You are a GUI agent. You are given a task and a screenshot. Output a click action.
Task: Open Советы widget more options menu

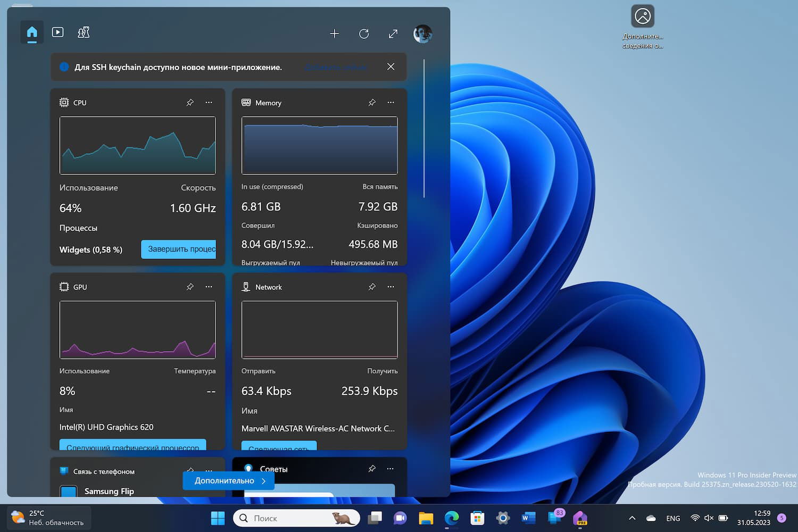point(390,469)
